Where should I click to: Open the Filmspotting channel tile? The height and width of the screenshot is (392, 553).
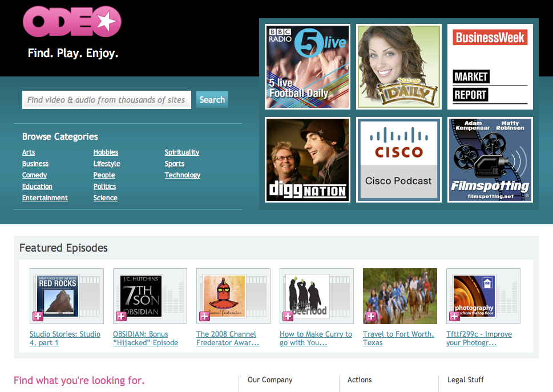(x=490, y=160)
